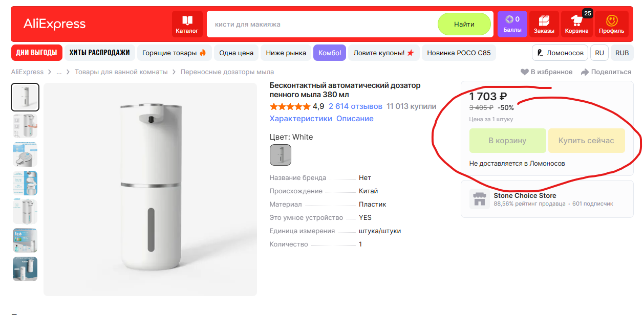Open the Каталог catalog icon
The image size is (644, 315).
[x=187, y=24]
